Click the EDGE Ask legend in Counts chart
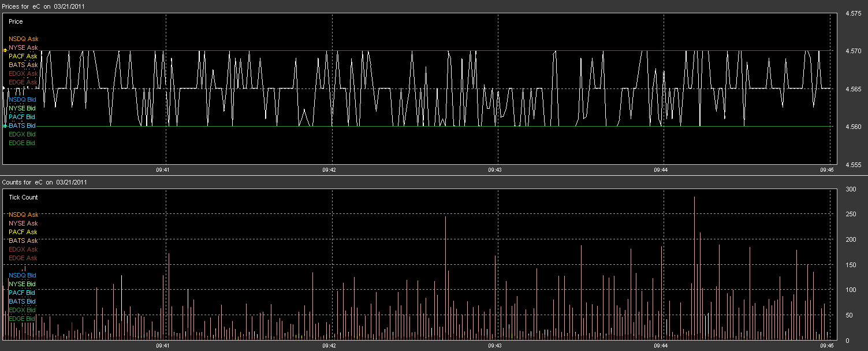The image size is (868, 351). coord(23,258)
